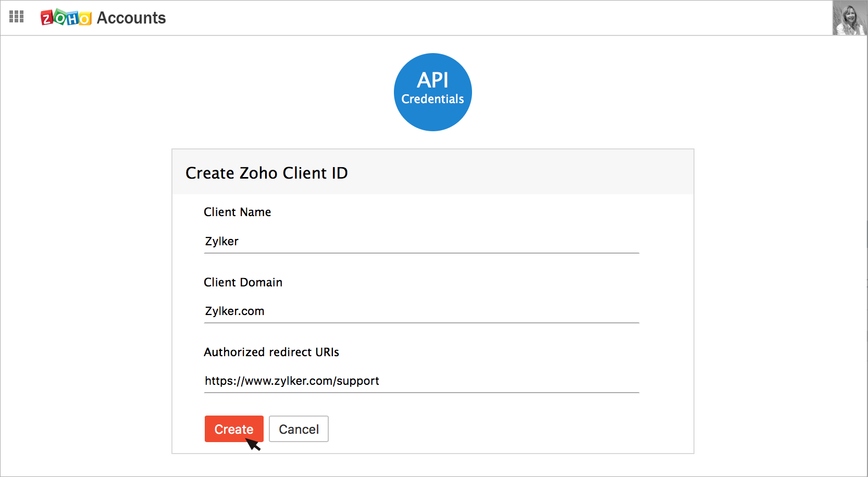Open Zoho Accounts via the header logo
The image size is (868, 477).
pyautogui.click(x=65, y=17)
